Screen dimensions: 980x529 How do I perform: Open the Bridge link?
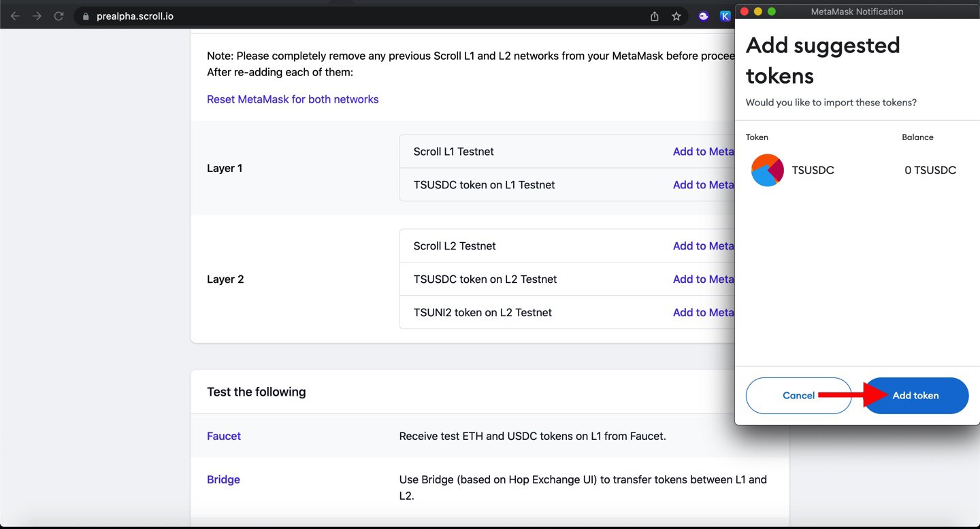tap(223, 479)
